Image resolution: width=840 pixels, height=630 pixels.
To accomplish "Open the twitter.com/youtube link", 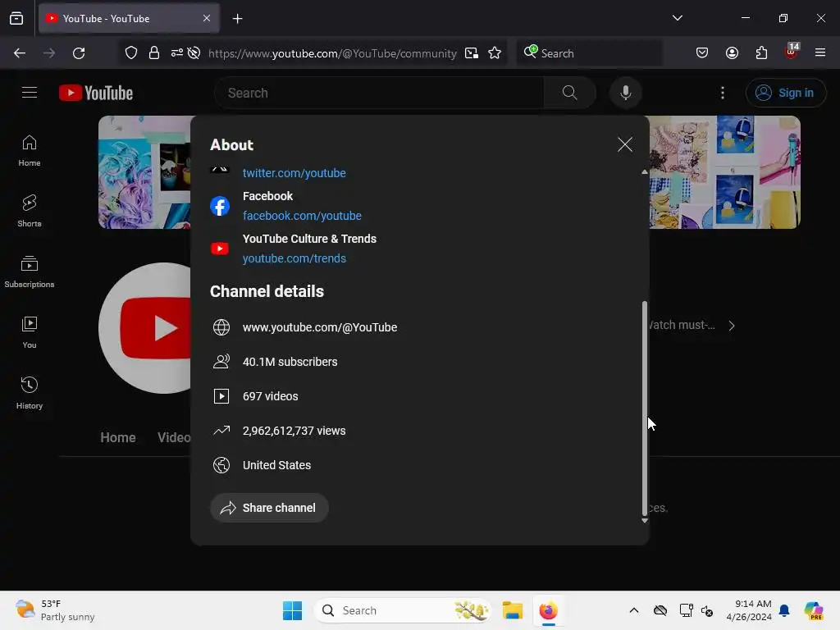I will pyautogui.click(x=294, y=173).
